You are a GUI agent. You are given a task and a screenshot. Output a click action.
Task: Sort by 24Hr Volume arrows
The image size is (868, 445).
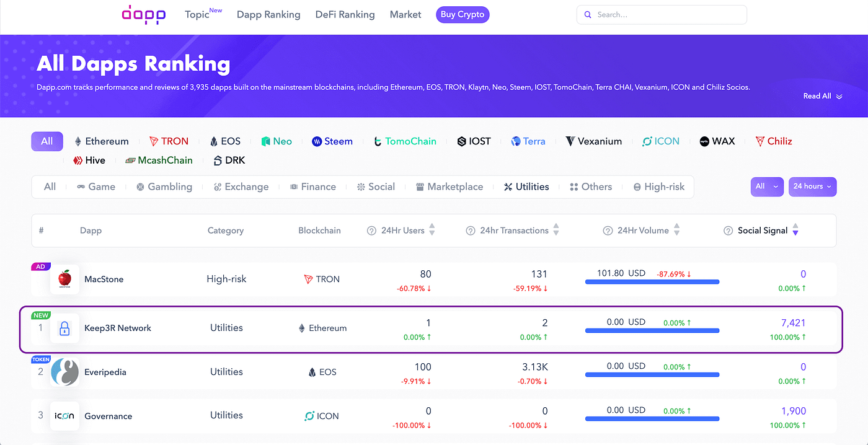pos(676,230)
